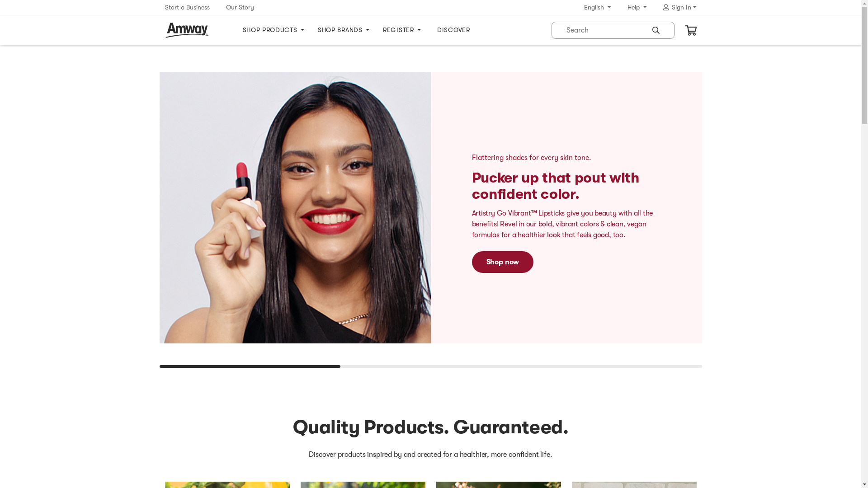868x488 pixels.
Task: Open the shopping cart icon
Action: tap(691, 30)
